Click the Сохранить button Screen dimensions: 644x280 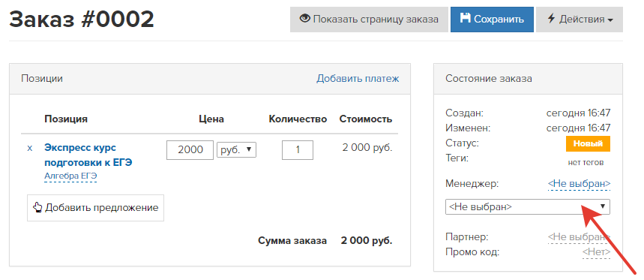click(492, 20)
